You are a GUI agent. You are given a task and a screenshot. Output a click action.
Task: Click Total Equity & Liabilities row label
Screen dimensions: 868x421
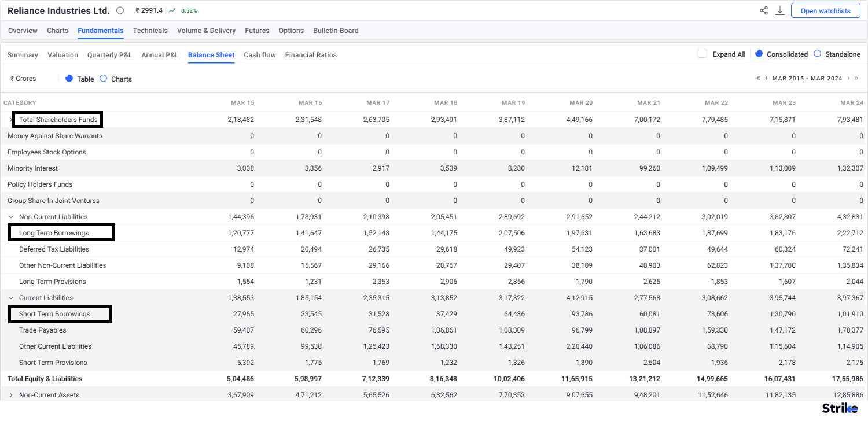tap(45, 379)
